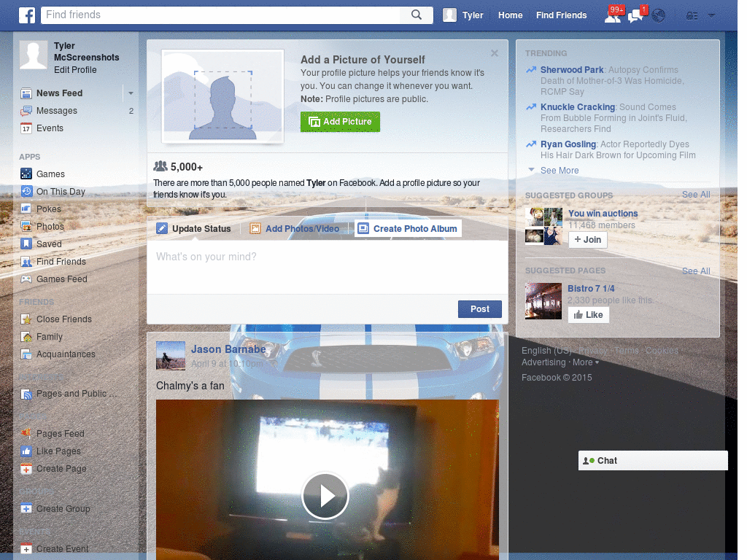
Task: Click the April 9 post timestamp
Action: point(227,364)
